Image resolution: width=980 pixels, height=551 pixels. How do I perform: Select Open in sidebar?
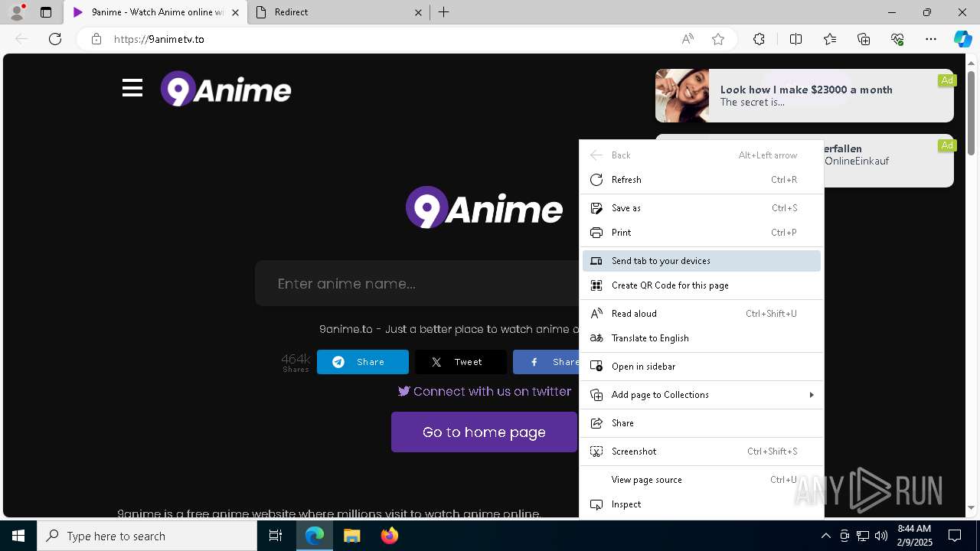tap(701, 367)
